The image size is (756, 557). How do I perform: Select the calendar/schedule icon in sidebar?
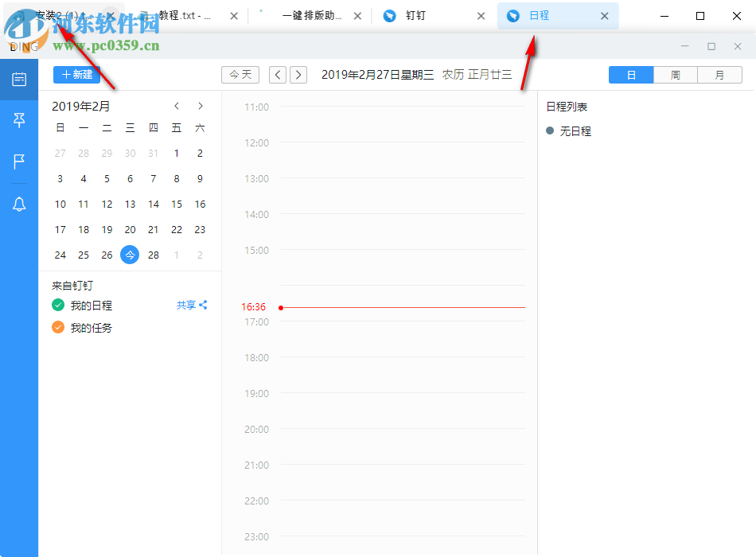18,79
